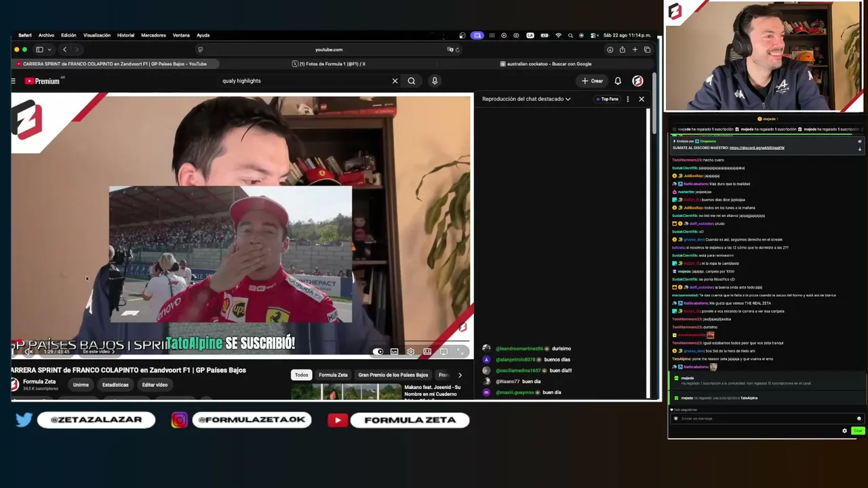Open the Makano feat. Josenid video thumbnail
The height and width of the screenshot is (488, 868).
pos(346,392)
